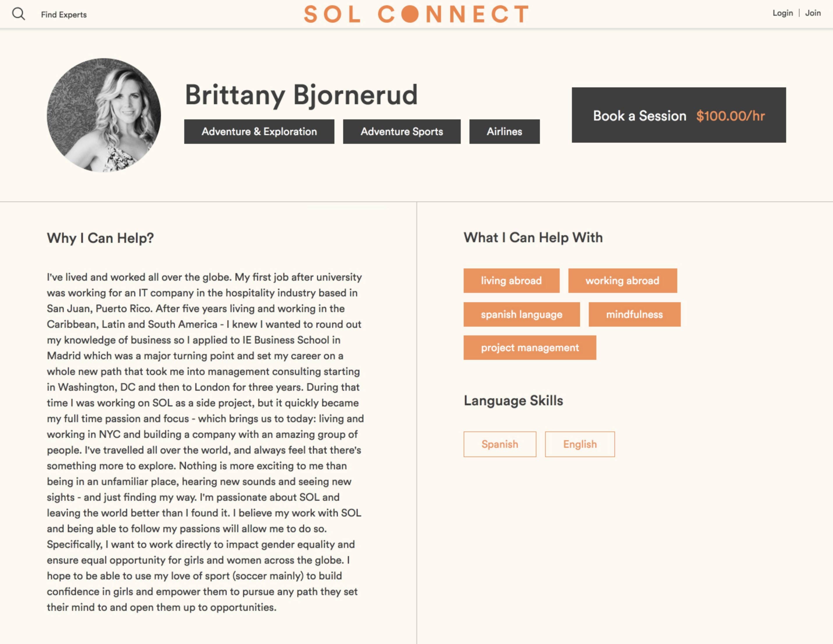Select the English language skill
This screenshot has height=644, width=833.
(580, 444)
